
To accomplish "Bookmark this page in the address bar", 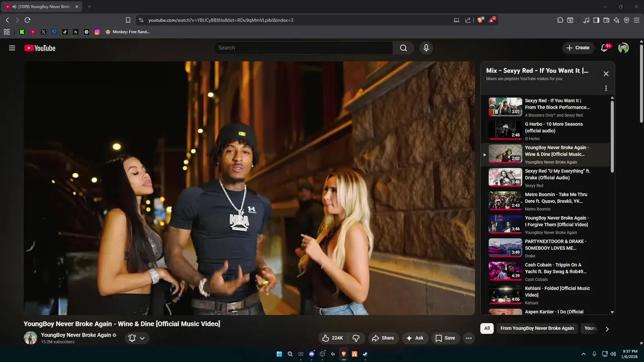I will [128, 20].
